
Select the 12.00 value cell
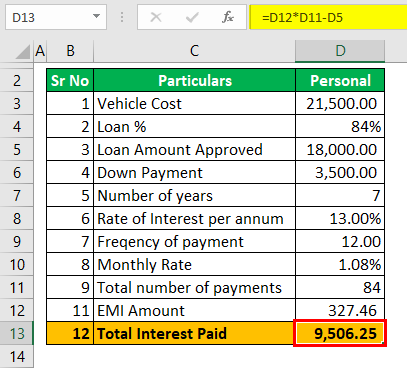pyautogui.click(x=340, y=242)
